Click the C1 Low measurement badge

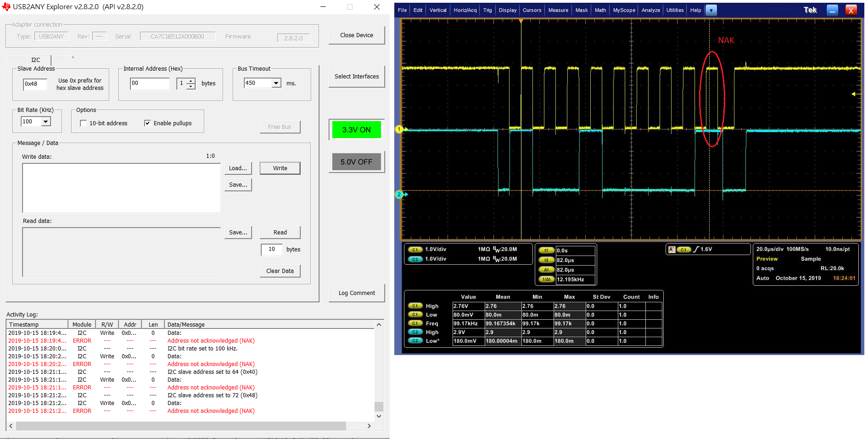point(415,315)
